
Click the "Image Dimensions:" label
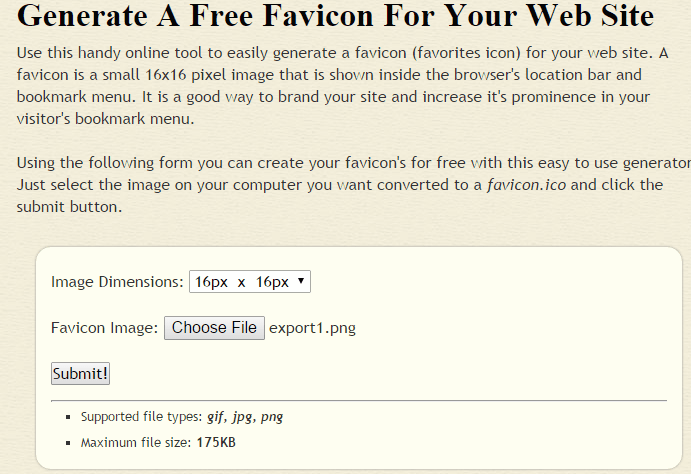pyautogui.click(x=117, y=282)
